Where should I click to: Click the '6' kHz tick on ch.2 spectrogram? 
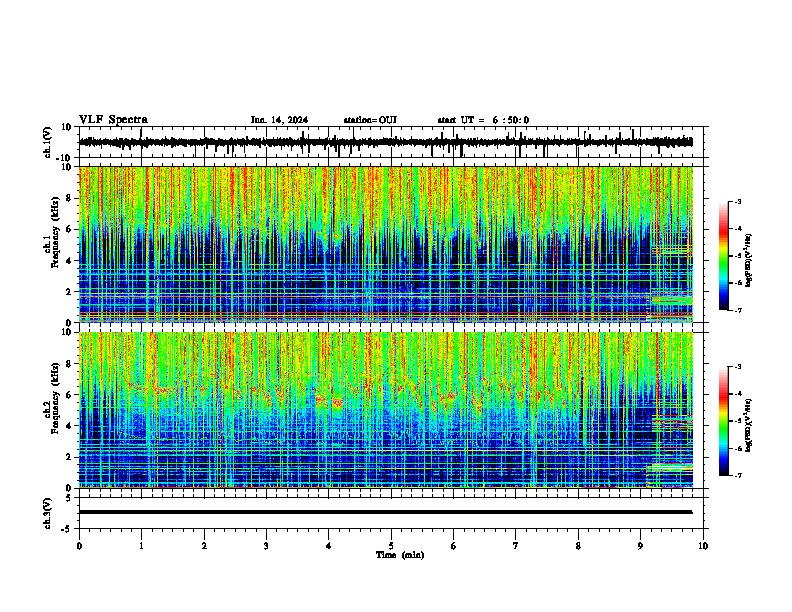point(69,395)
